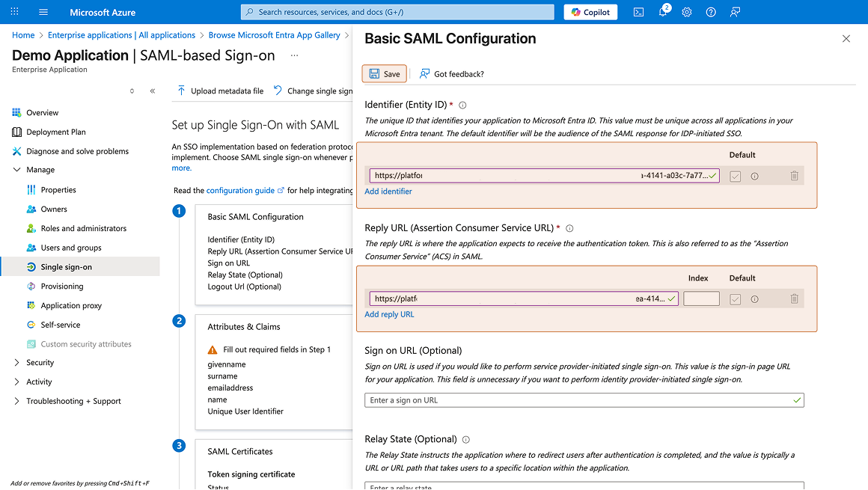Check the Default checkbox for the identifier
The height and width of the screenshot is (490, 868).
(735, 175)
